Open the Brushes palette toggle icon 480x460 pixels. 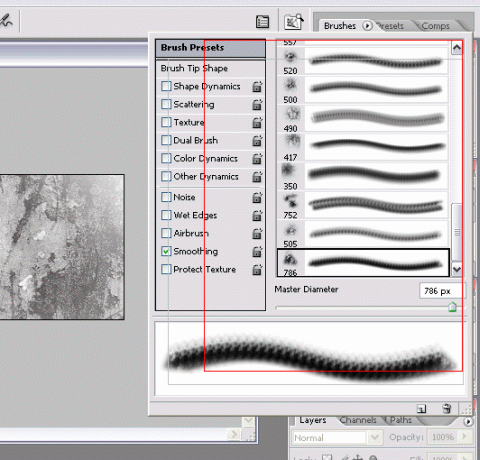click(x=262, y=22)
